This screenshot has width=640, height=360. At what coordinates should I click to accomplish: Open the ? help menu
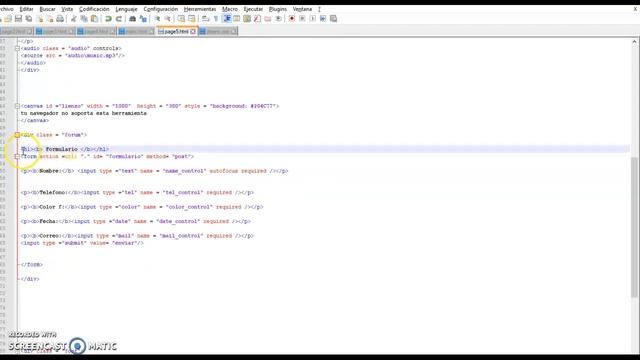click(x=319, y=9)
